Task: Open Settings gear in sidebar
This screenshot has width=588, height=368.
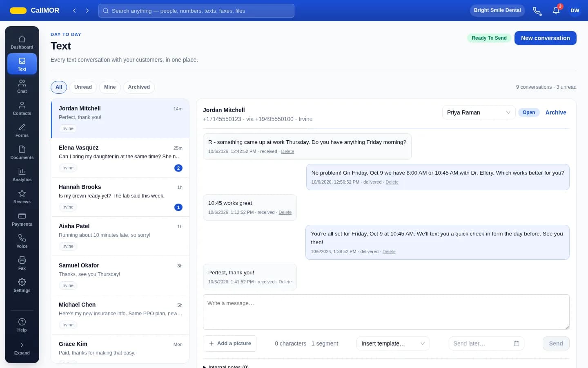Action: click(x=22, y=285)
